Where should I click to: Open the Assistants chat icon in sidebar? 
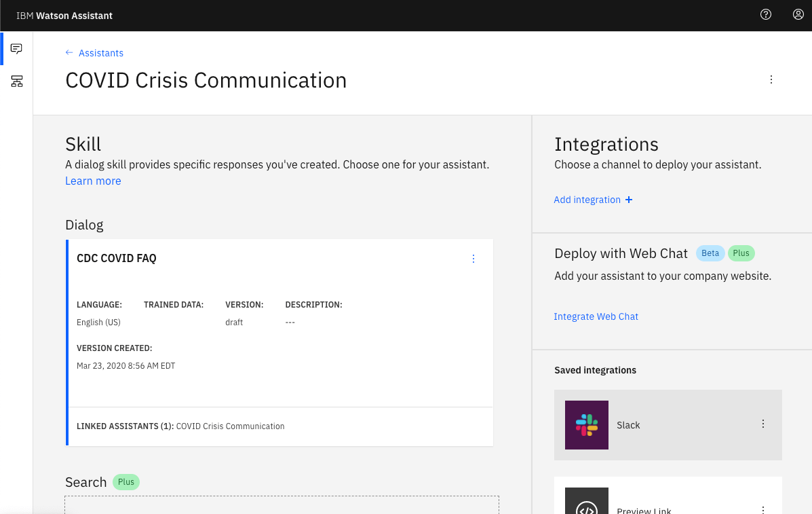coord(16,49)
